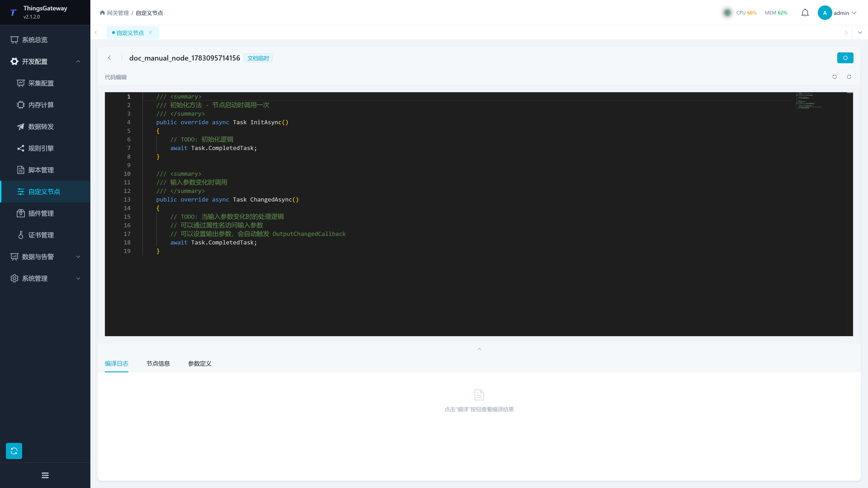This screenshot has height=488, width=868.
Task: Click the green connection status indicator
Action: tap(727, 12)
